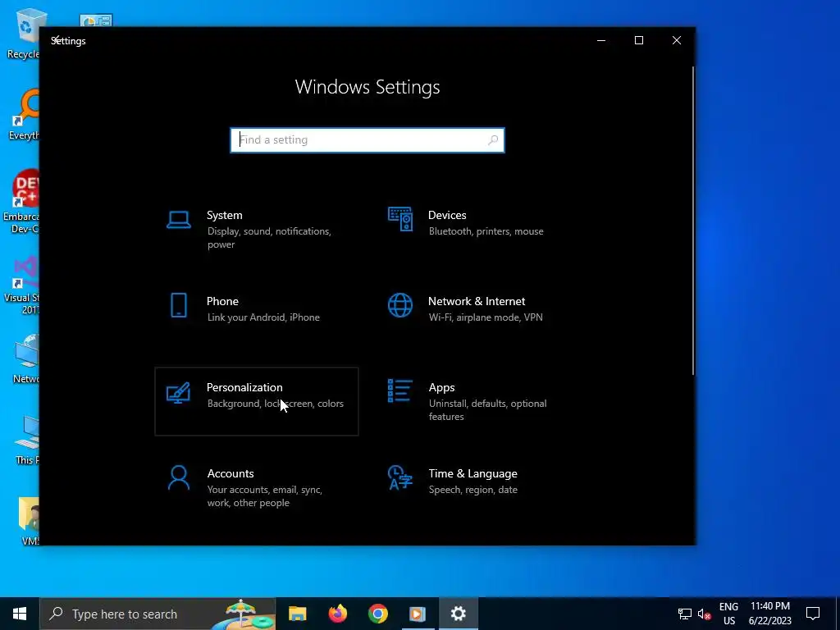
Task: Open the Embarcadero Dev-C++ desktop shortcut
Action: (21, 202)
